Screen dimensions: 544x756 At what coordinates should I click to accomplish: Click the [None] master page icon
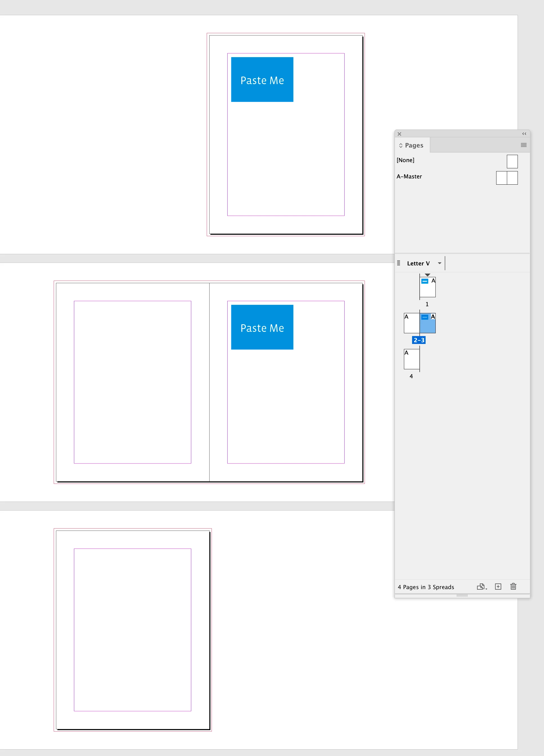coord(512,161)
